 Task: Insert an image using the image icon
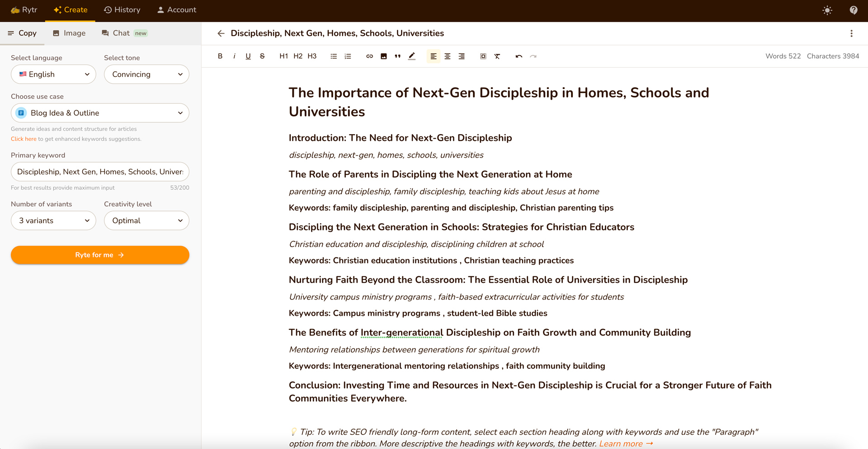(x=383, y=56)
